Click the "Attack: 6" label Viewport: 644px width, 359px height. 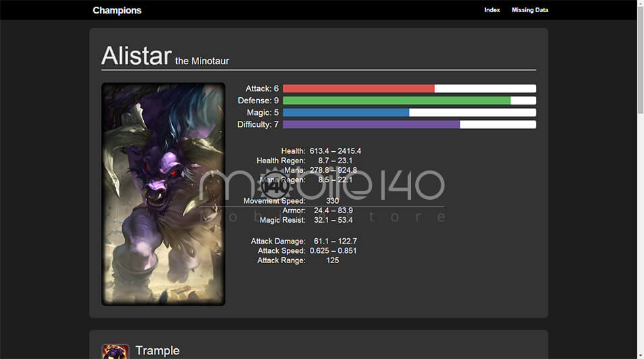point(262,88)
